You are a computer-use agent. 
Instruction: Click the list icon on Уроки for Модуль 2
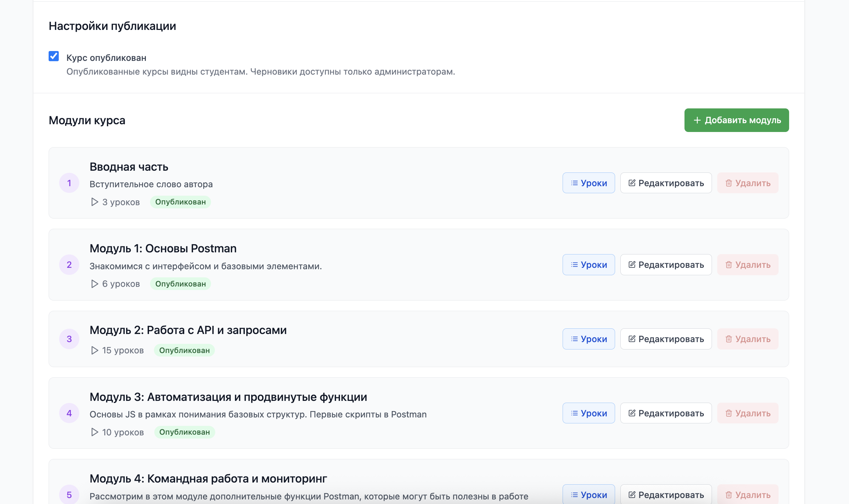[x=574, y=339]
